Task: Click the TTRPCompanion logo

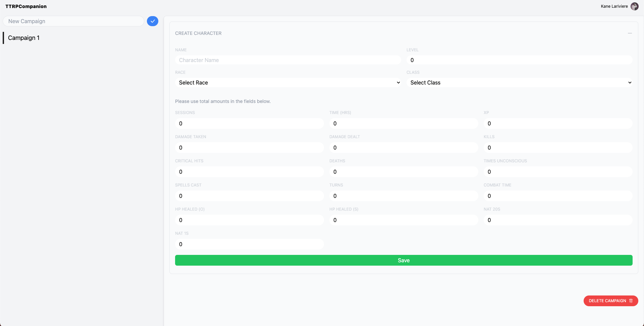Action: pyautogui.click(x=26, y=6)
